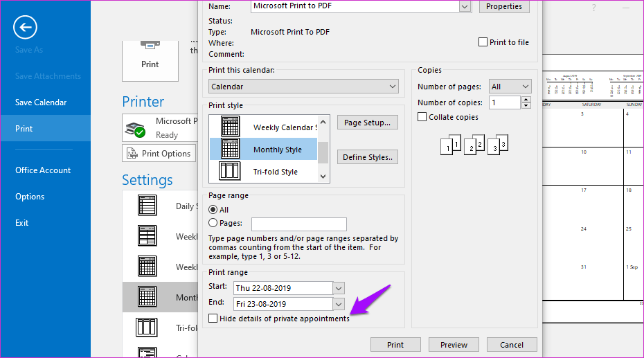Open the Print this calendar dropdown
The height and width of the screenshot is (358, 644).
pos(303,87)
